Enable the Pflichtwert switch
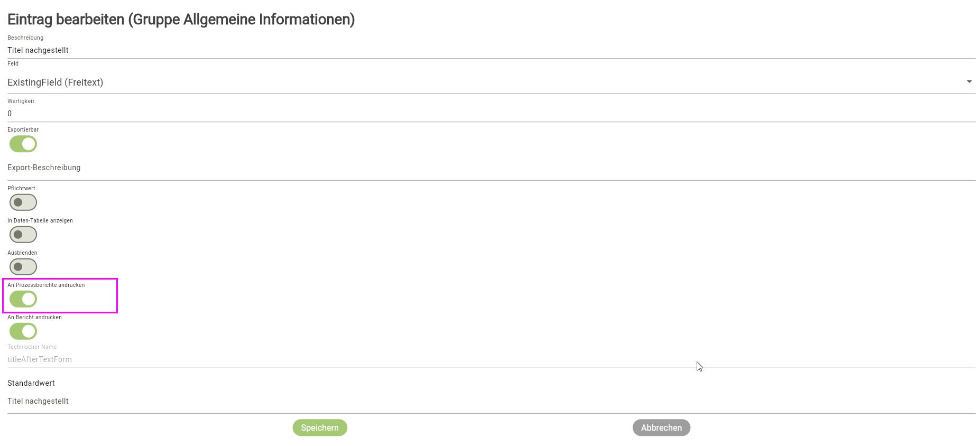The width and height of the screenshot is (980, 446). click(23, 202)
